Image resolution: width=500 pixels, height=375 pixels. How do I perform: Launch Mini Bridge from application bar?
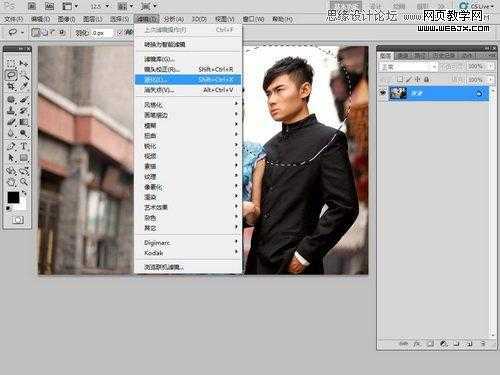(x=49, y=6)
